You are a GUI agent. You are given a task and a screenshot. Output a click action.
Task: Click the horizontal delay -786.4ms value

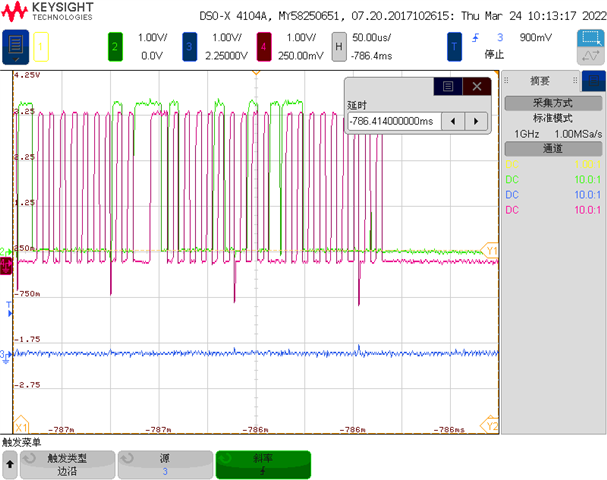pyautogui.click(x=371, y=56)
